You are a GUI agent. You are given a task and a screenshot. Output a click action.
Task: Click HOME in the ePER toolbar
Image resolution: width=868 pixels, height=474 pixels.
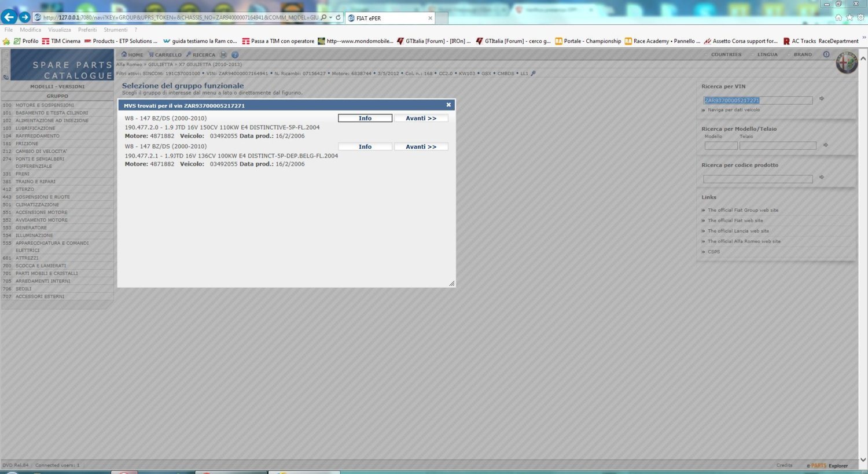(132, 55)
